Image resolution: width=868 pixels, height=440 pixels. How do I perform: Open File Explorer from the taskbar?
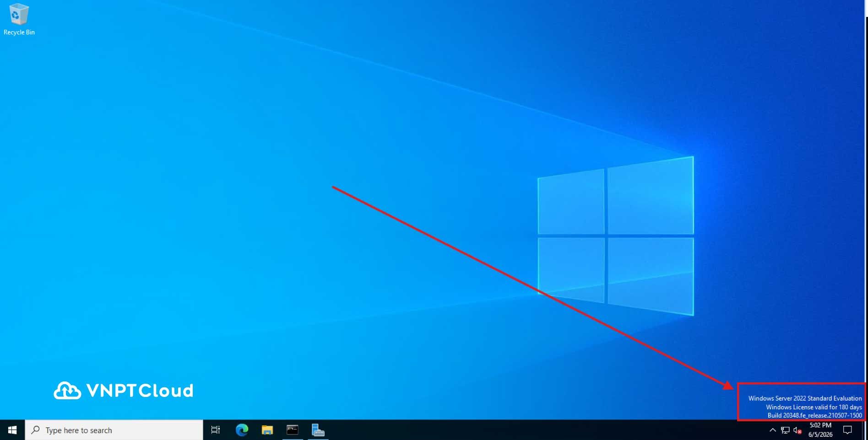pyautogui.click(x=267, y=430)
